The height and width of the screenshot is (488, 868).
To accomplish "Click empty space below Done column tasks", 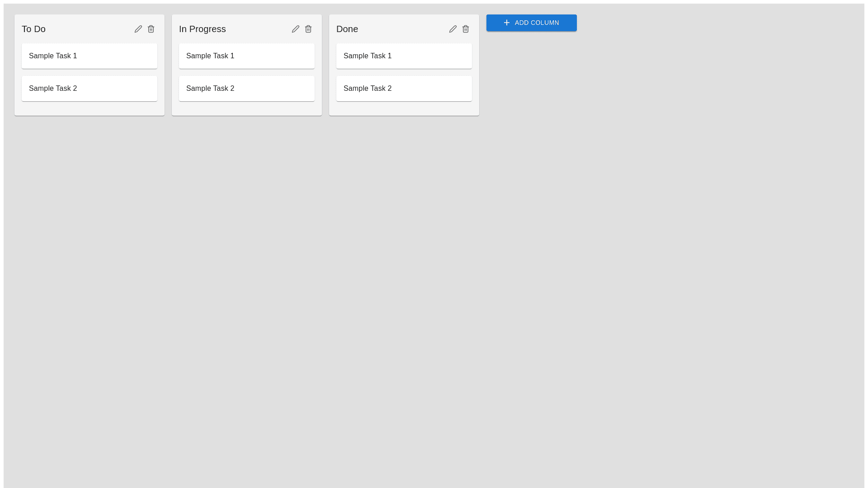I will [404, 108].
